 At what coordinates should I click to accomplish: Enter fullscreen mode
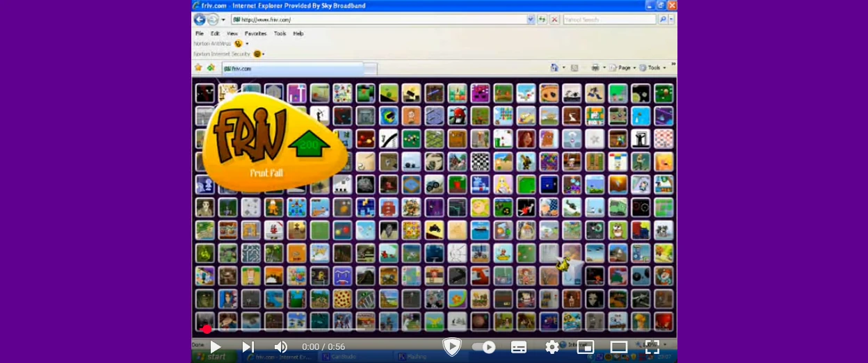[652, 347]
